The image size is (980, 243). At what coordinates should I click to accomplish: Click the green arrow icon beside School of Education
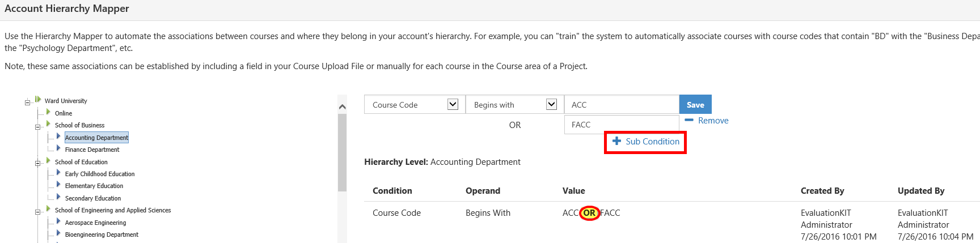pyautogui.click(x=48, y=161)
